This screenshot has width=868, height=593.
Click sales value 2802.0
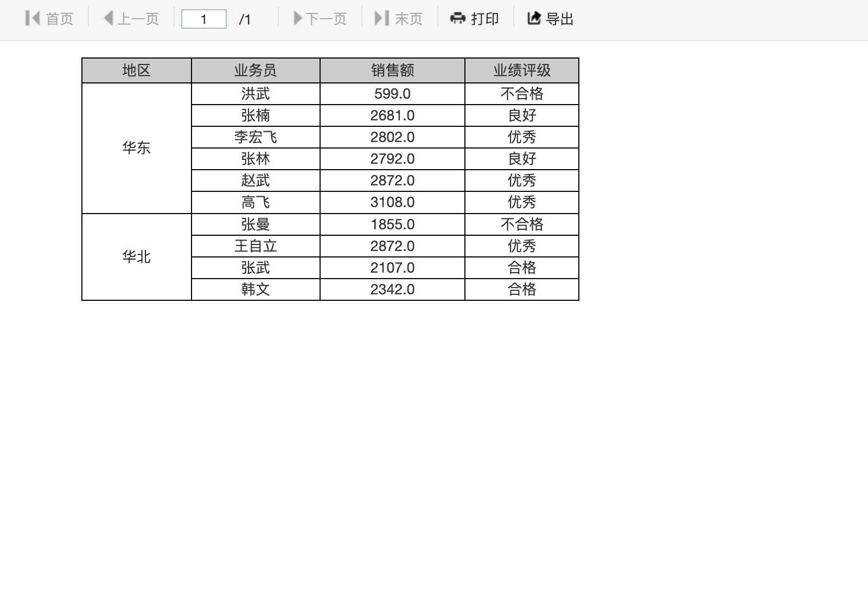point(392,137)
